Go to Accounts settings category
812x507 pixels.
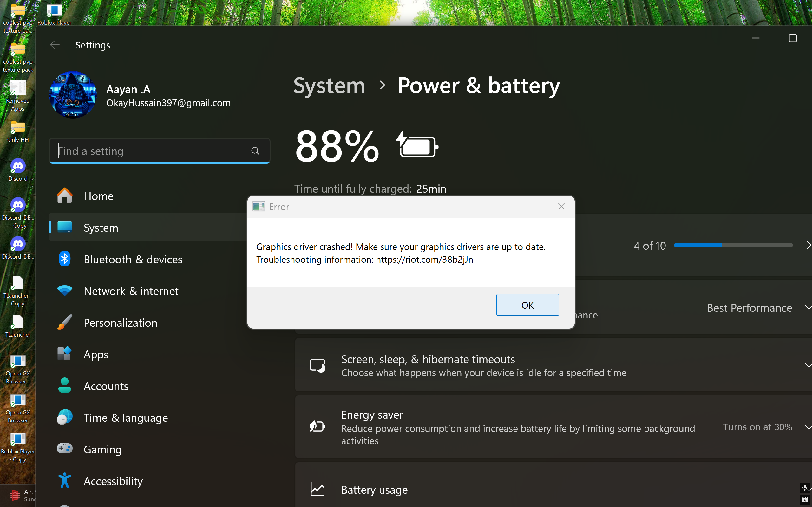[x=106, y=386]
